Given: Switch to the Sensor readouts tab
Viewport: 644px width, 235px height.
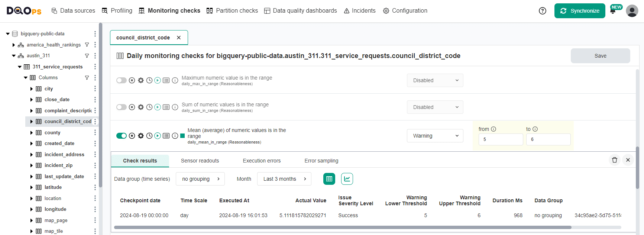Looking at the screenshot, I should [x=200, y=161].
